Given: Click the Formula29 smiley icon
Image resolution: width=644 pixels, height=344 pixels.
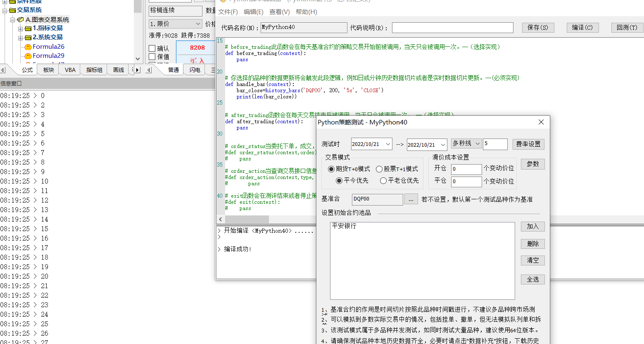Looking at the screenshot, I should click(28, 56).
